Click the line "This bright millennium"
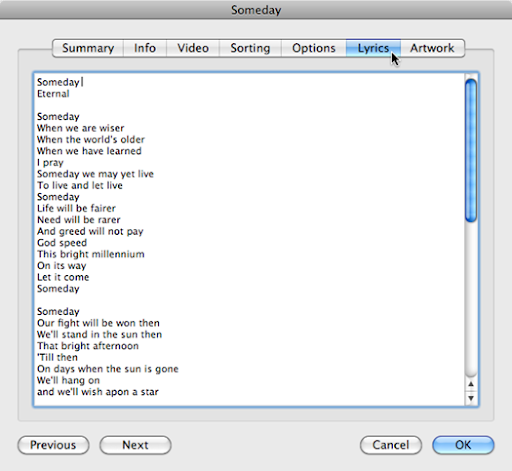Viewport: 512px width, 471px height. (91, 254)
